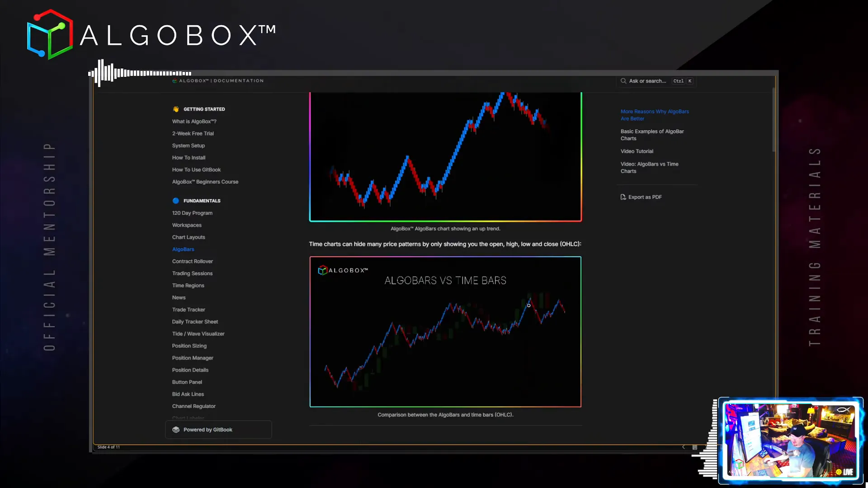
Task: Open the Workspaces page
Action: click(187, 225)
